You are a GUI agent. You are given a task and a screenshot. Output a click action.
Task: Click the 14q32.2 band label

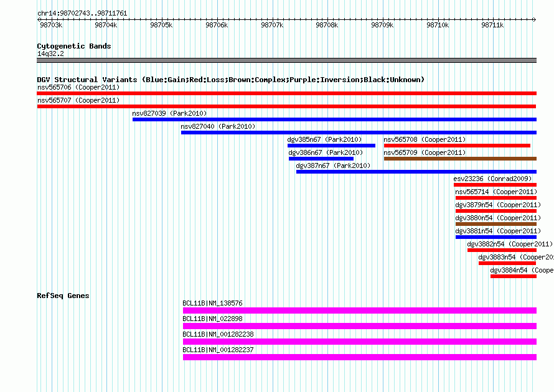pos(50,54)
